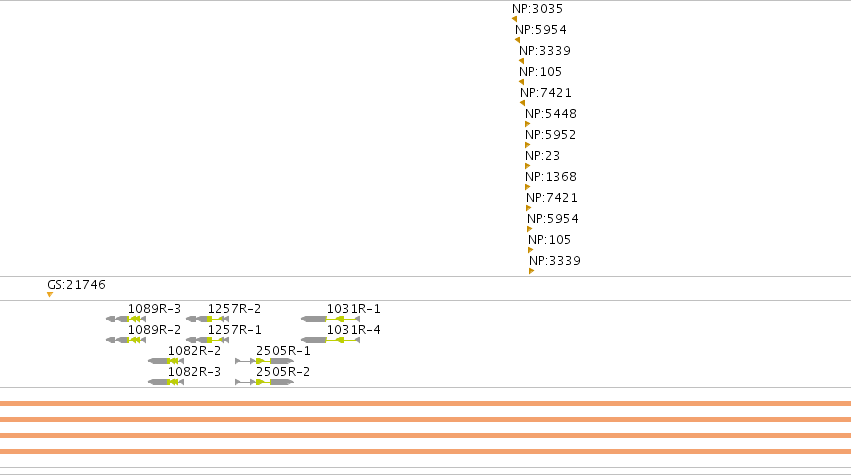This screenshot has height=475, width=851.
Task: Select the orange triangle under GS:21746
Action: click(50, 295)
